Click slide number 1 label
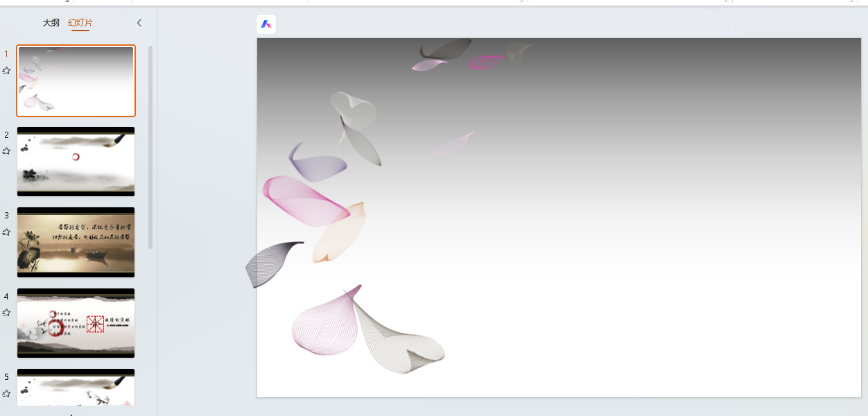This screenshot has width=868, height=416. point(6,54)
